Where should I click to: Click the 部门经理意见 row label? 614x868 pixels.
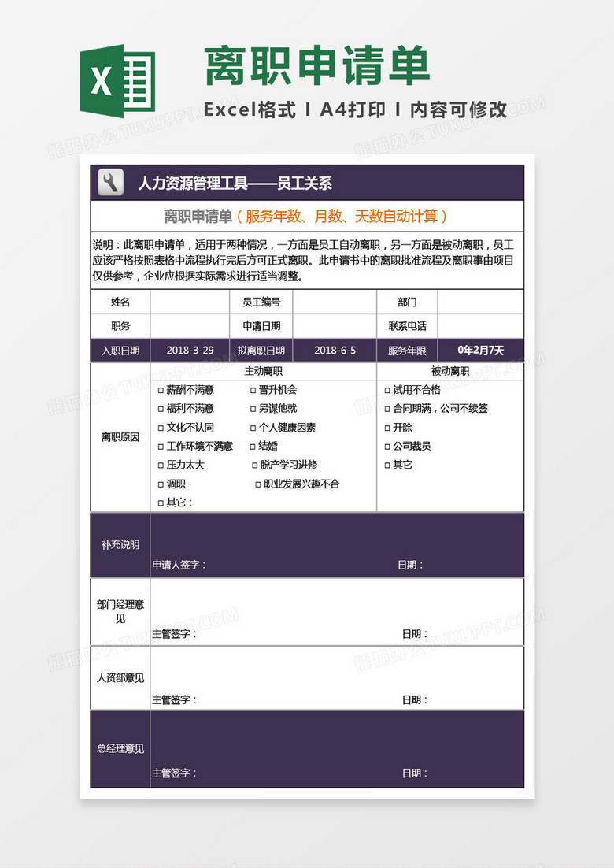point(120,612)
